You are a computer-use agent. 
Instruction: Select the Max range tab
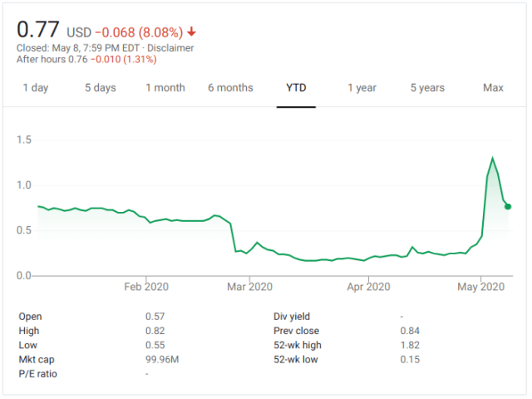[x=493, y=88]
